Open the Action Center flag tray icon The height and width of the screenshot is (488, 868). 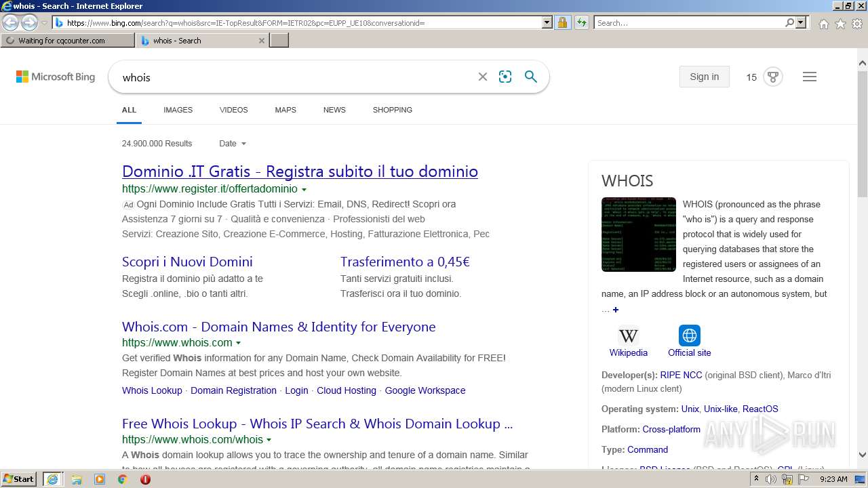coord(804,479)
